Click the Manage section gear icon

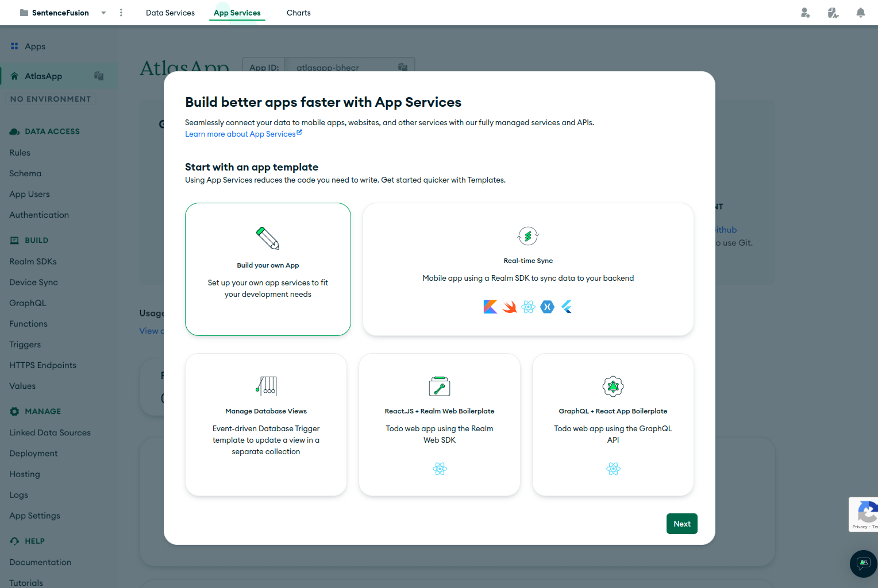[14, 411]
